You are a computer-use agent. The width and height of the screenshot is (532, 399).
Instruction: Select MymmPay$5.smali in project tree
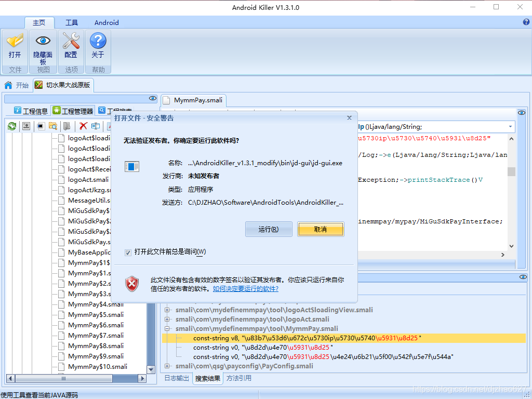click(96, 314)
